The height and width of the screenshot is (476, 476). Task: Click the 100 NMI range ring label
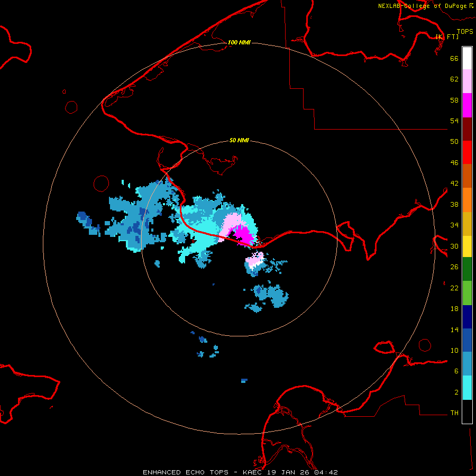[x=239, y=42]
